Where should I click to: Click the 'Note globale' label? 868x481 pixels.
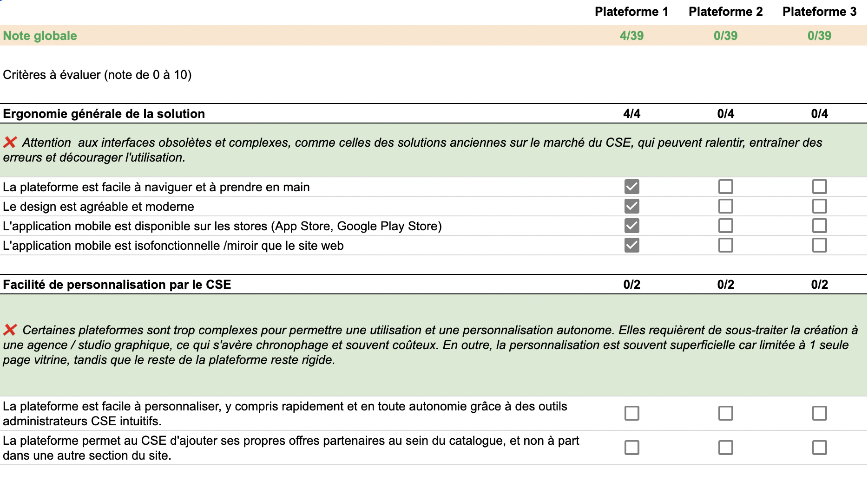click(40, 36)
